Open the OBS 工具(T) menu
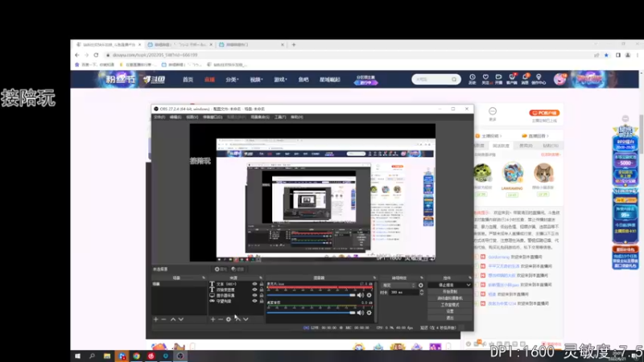This screenshot has width=644, height=362. point(280,117)
